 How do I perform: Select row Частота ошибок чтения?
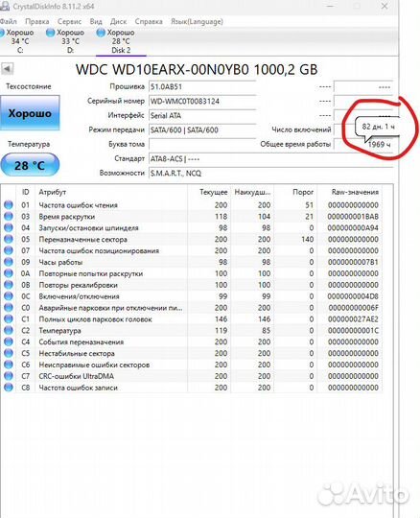point(192,205)
